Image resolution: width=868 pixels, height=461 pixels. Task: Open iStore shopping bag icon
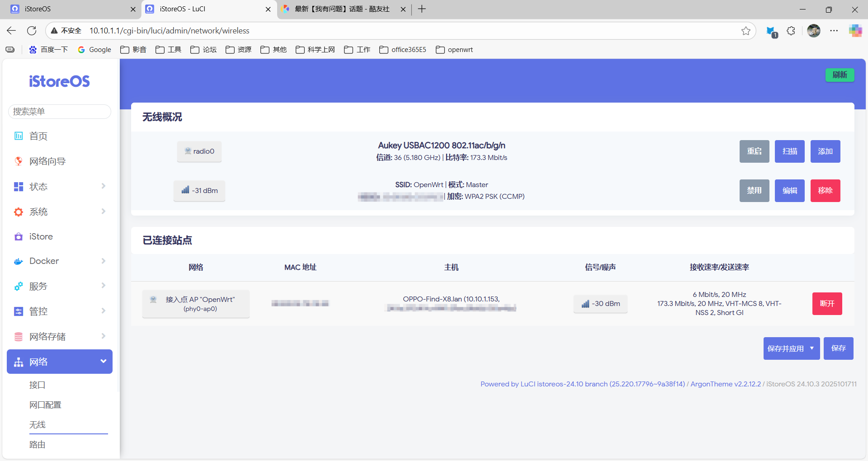pos(19,237)
